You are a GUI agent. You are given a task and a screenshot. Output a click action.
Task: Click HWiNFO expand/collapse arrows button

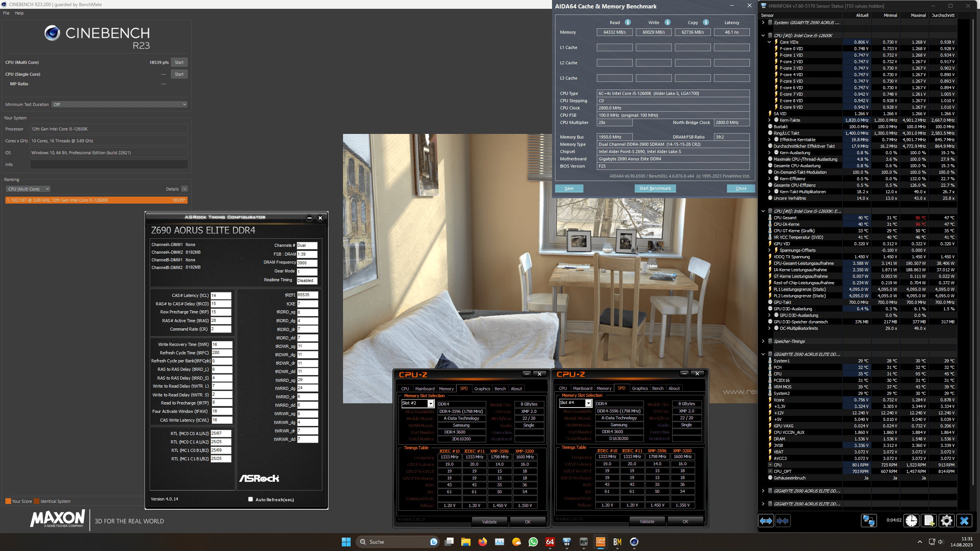tap(766, 521)
